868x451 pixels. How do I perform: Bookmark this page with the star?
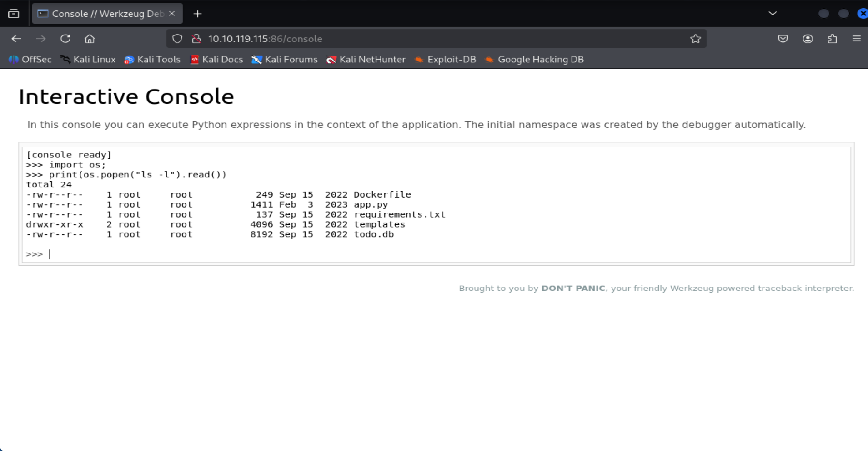[x=695, y=39]
